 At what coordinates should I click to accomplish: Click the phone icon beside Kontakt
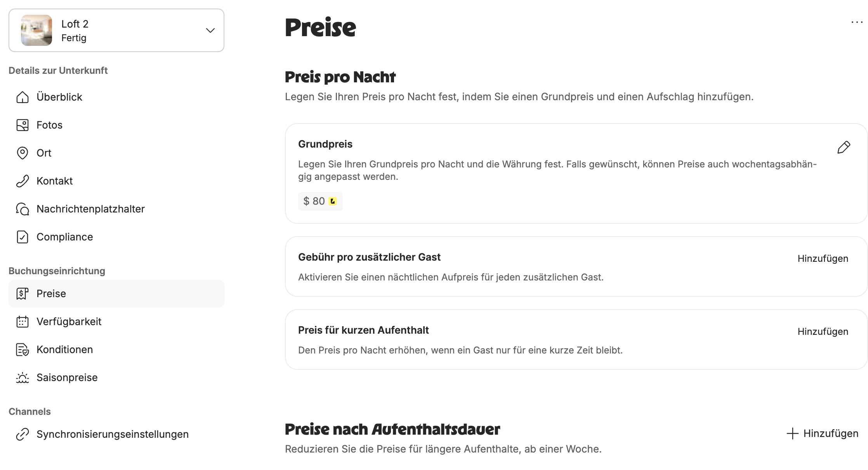click(x=23, y=181)
